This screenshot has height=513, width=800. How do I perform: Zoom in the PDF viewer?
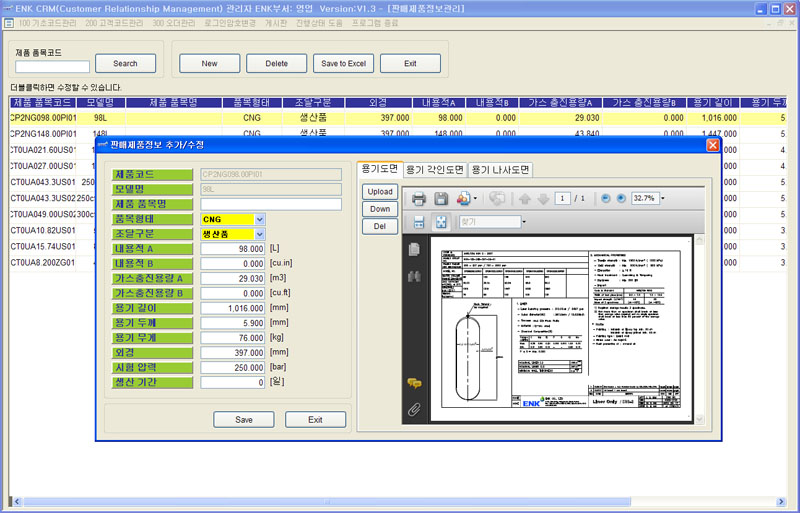[621, 199]
